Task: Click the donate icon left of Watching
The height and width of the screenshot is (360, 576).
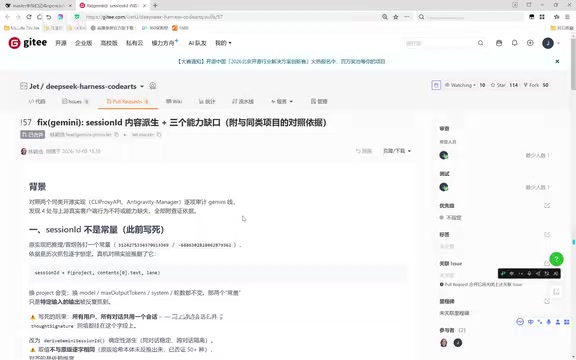Action: click(x=436, y=85)
